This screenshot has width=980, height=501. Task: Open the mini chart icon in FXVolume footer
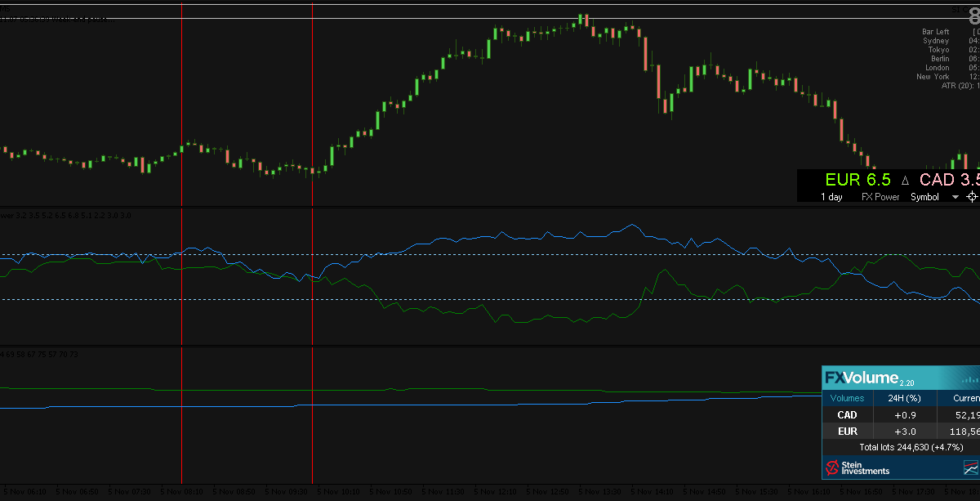point(971,467)
